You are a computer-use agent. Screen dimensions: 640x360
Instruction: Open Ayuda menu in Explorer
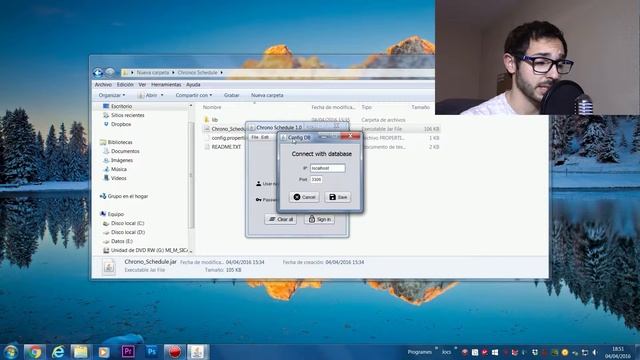193,84
